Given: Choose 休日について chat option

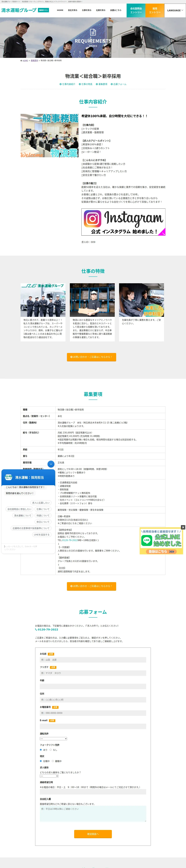Looking at the screenshot, I should click(43, 522).
